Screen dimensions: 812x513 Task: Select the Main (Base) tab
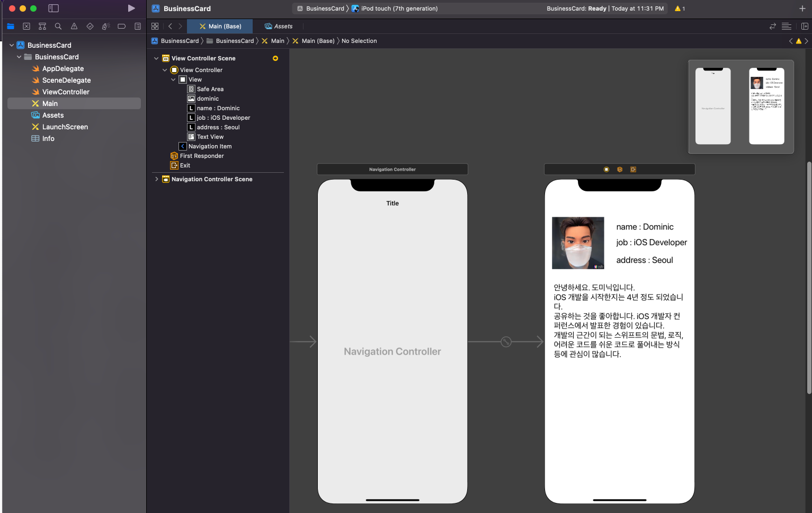220,26
